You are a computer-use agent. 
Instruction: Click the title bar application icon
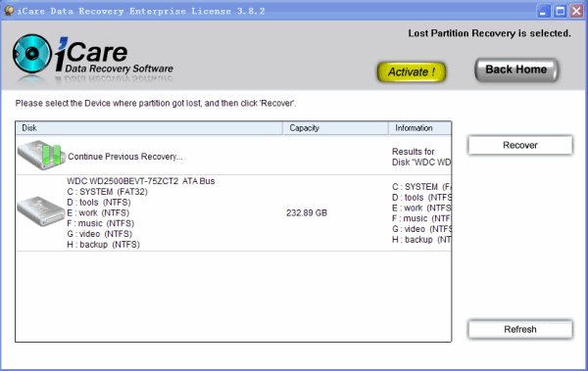(x=9, y=11)
